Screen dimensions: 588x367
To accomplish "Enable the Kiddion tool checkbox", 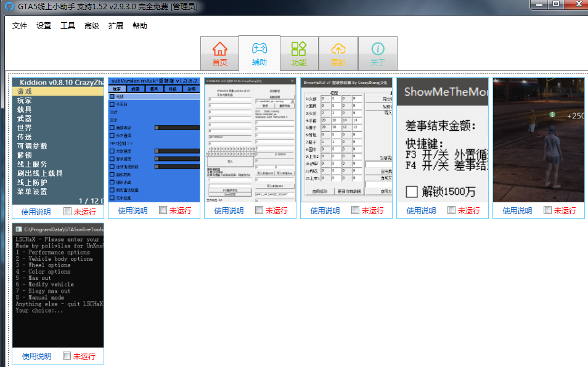I will [x=67, y=211].
